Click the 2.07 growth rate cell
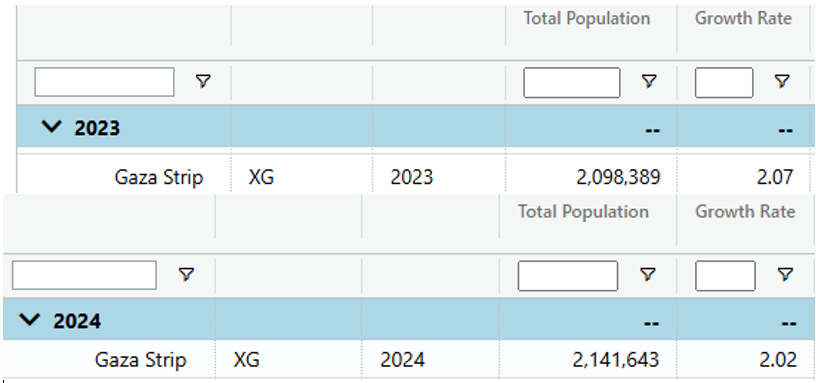This screenshot has width=816, height=383. (775, 177)
